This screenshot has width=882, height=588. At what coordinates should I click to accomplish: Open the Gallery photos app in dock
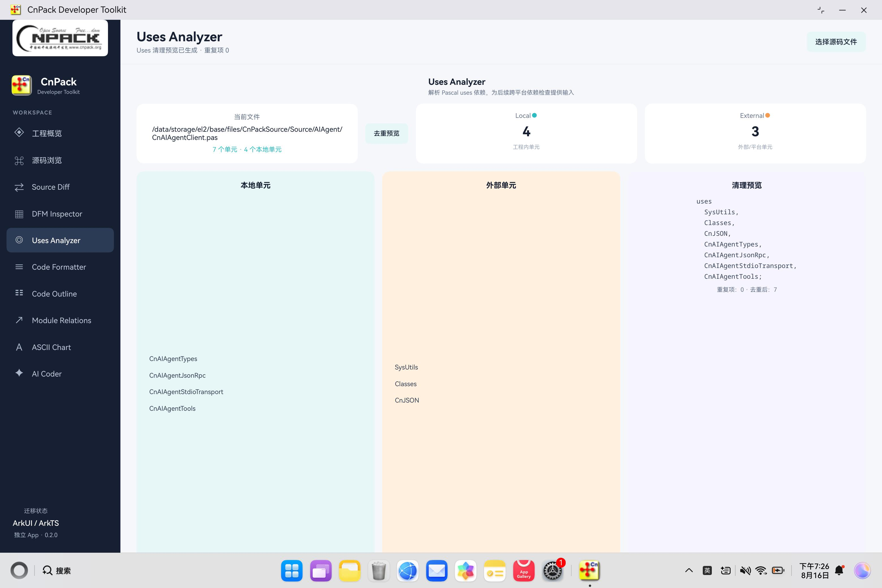tap(465, 570)
